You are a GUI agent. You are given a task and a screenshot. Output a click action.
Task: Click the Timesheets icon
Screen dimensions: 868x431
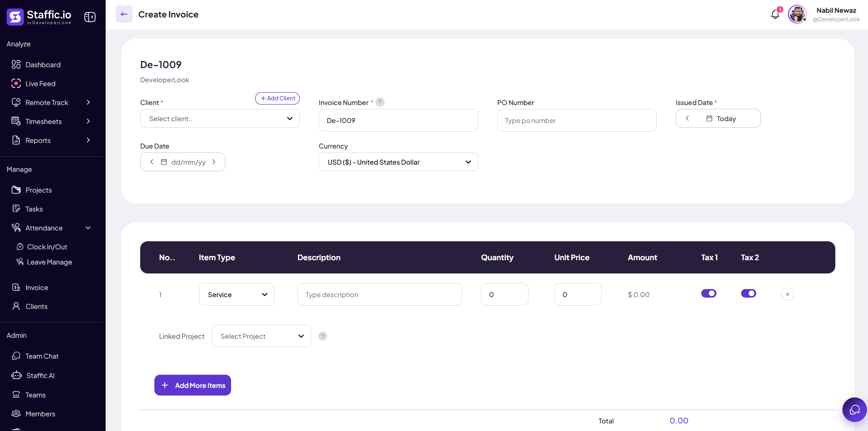[16, 121]
